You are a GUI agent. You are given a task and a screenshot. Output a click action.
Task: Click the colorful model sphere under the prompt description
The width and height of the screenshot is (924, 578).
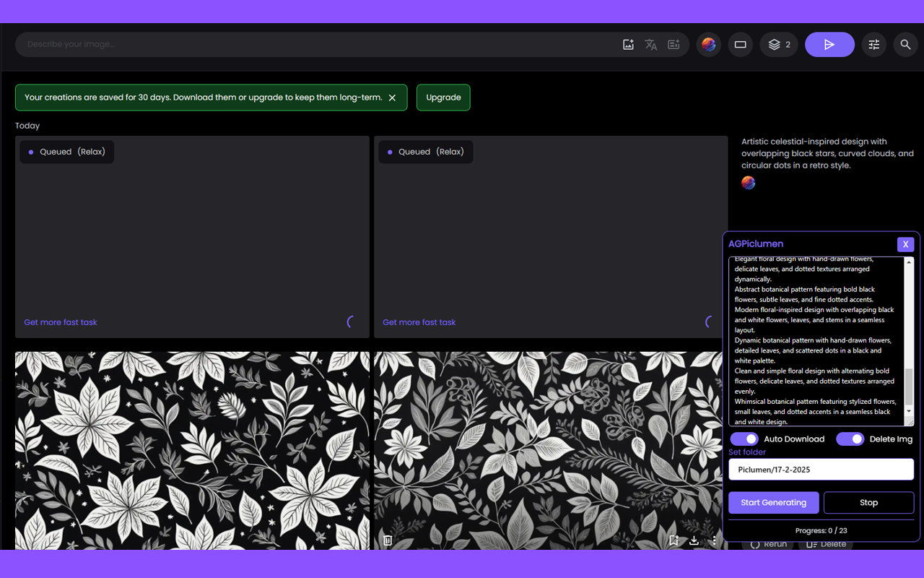tap(749, 183)
